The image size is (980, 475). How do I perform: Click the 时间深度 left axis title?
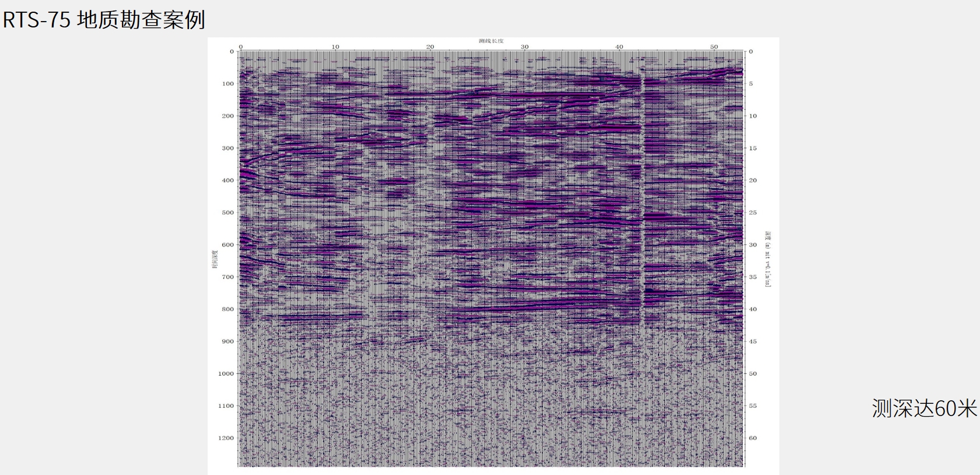214,260
